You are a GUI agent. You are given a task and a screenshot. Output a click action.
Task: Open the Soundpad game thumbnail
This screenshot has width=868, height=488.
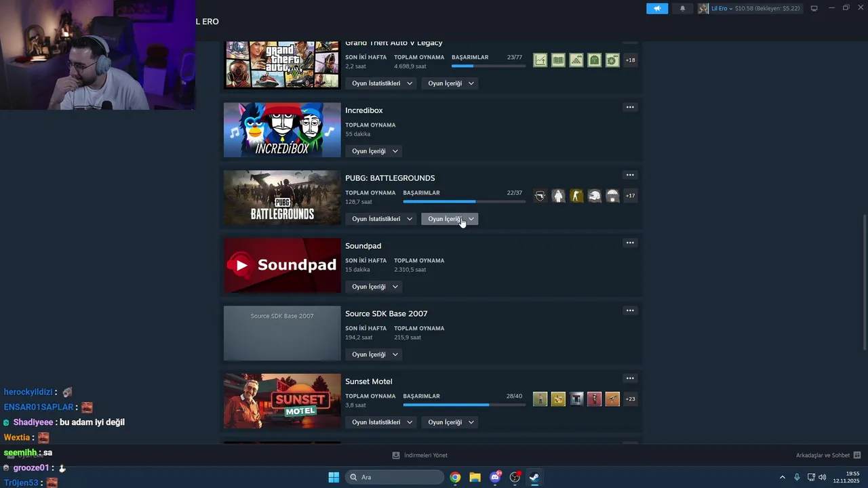(282, 266)
